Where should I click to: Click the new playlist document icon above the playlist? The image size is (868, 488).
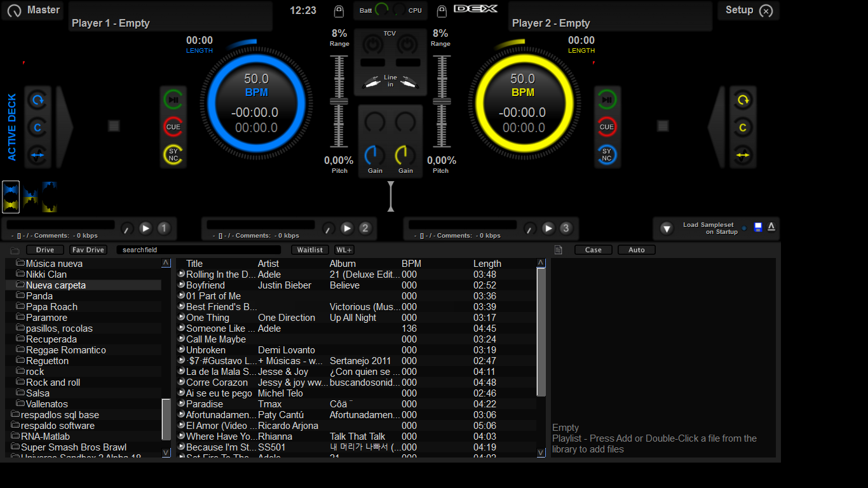point(558,249)
